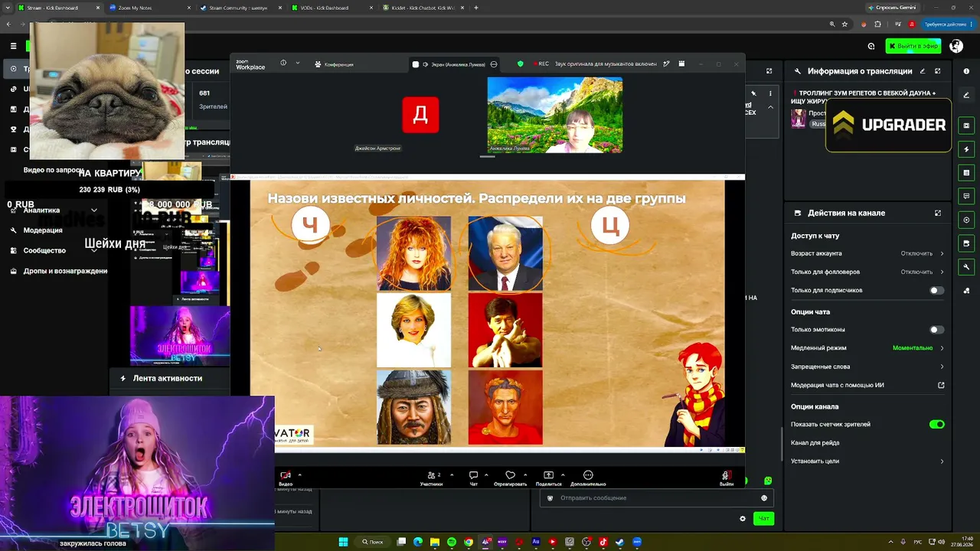
Task: Open Kick hamburger menu
Action: click(13, 46)
